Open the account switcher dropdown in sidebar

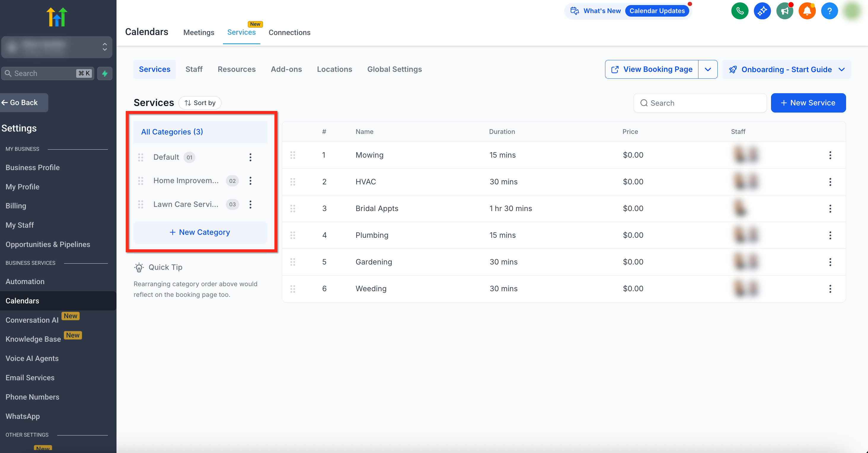click(x=57, y=47)
